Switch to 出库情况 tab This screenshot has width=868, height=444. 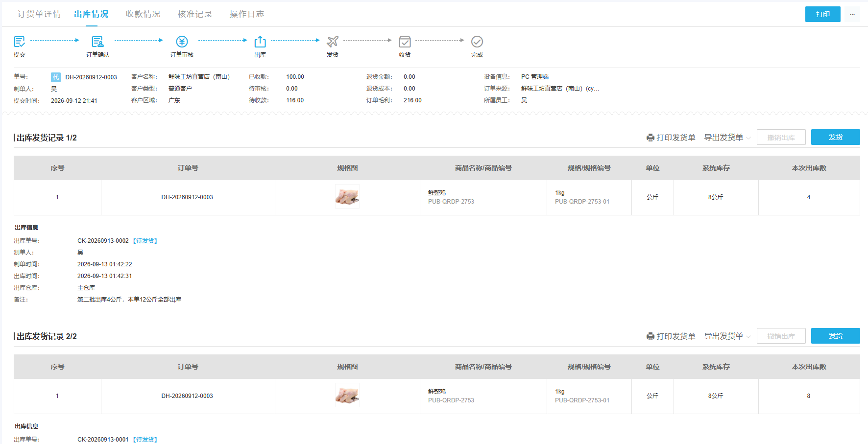tap(91, 14)
